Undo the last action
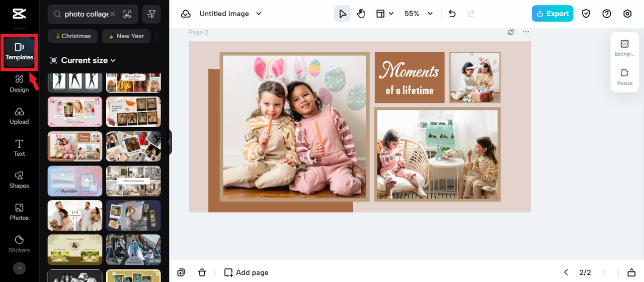 [452, 14]
